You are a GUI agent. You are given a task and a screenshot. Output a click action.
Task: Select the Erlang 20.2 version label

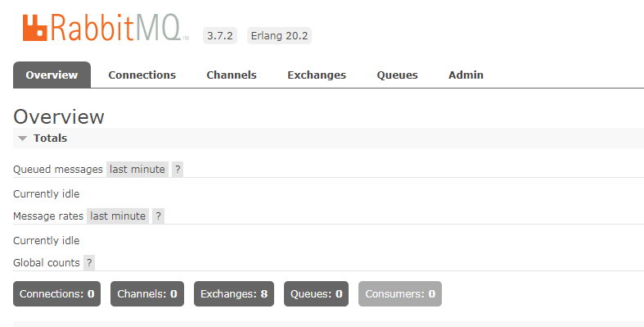point(279,36)
